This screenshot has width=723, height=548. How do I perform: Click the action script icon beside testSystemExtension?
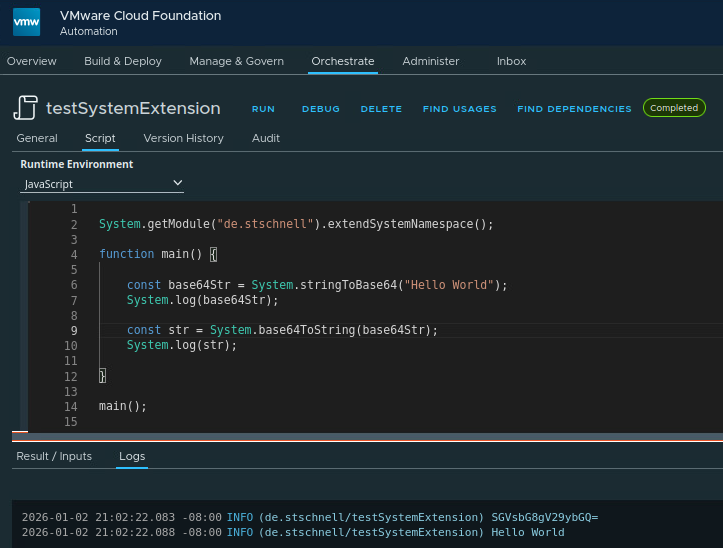[x=25, y=107]
